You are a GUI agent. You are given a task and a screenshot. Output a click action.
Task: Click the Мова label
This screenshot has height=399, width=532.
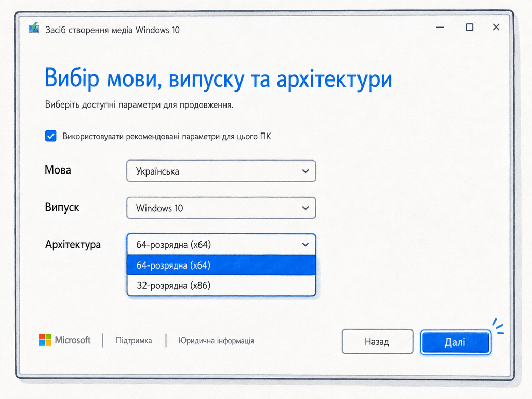coord(58,170)
